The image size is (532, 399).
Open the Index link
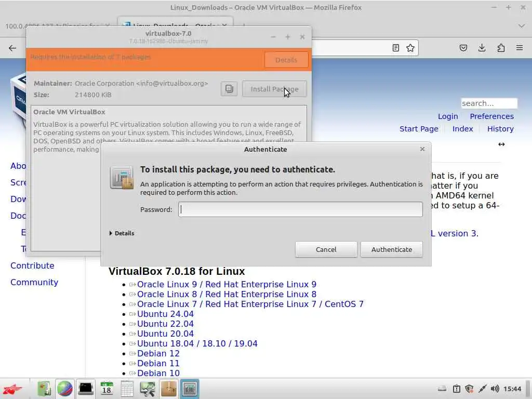click(462, 129)
